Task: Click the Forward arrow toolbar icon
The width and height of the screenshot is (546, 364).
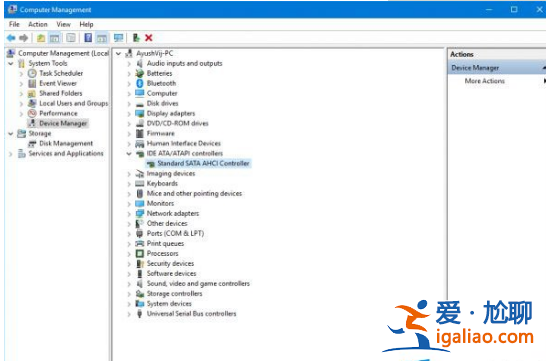Action: [x=24, y=38]
